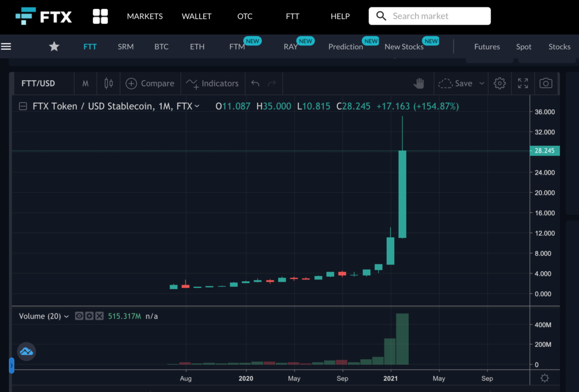Hide the Volume indicator with eye icon

[79, 316]
